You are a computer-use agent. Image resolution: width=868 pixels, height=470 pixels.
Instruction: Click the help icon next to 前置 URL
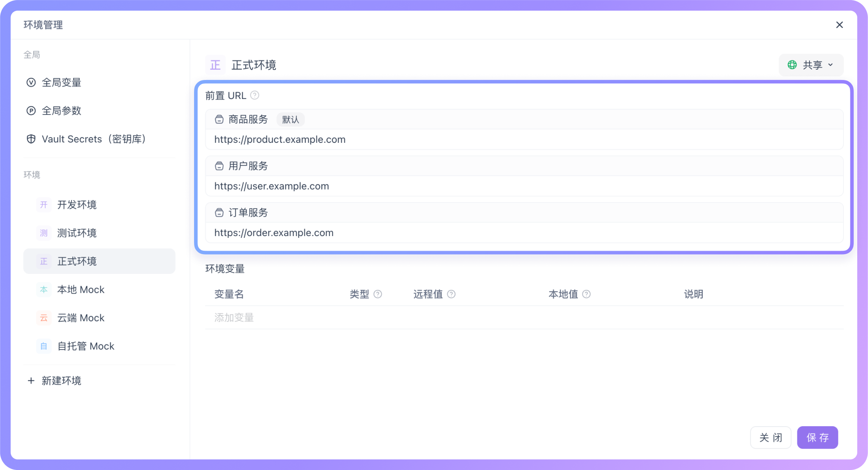[255, 95]
